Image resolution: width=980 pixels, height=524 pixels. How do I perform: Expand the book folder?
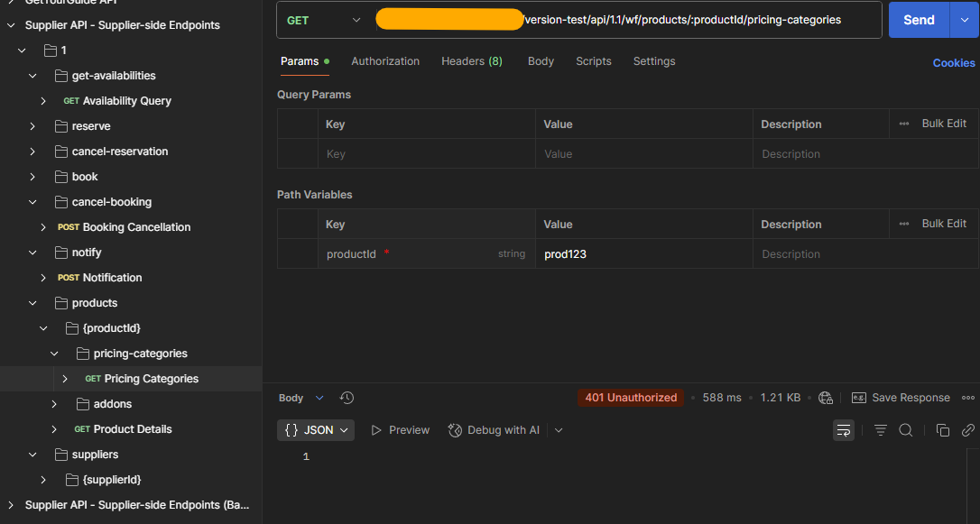(32, 177)
